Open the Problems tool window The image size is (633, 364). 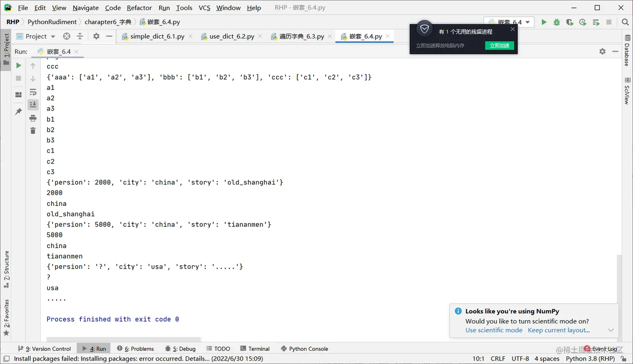pyautogui.click(x=135, y=349)
